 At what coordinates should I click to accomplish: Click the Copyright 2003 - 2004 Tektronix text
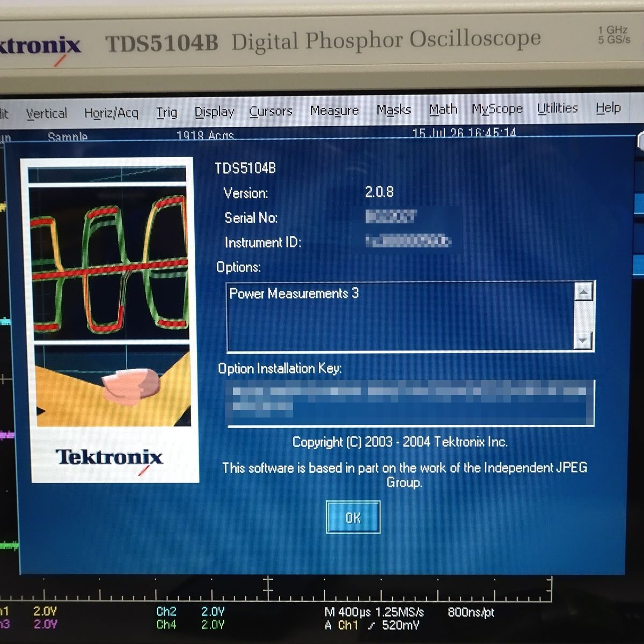pos(400,442)
